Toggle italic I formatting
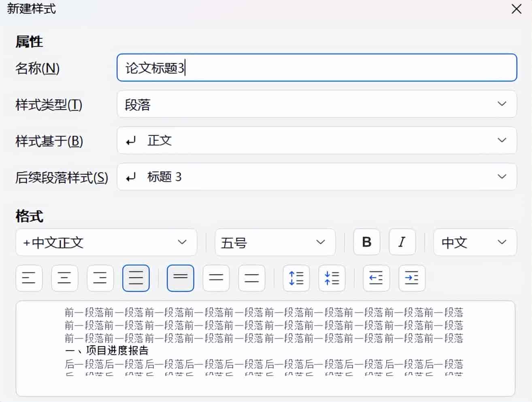 coord(402,242)
